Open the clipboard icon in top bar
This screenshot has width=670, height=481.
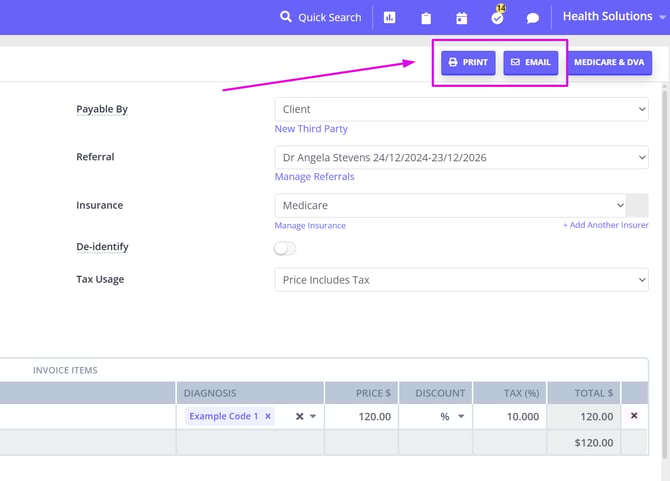click(x=426, y=18)
